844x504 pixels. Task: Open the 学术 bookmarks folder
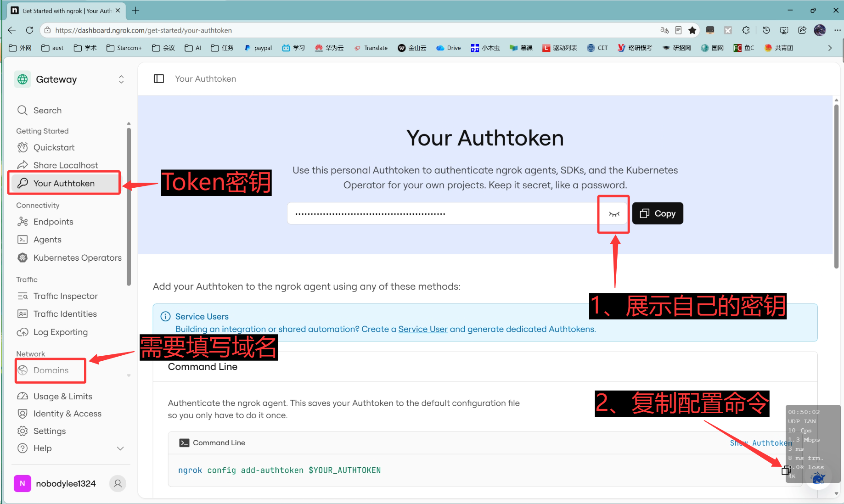[85, 48]
